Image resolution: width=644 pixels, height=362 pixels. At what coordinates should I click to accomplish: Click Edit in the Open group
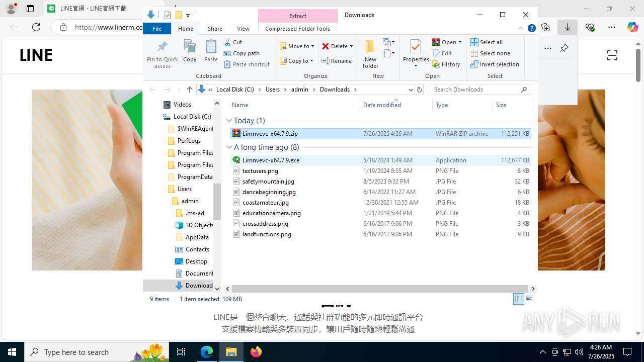(442, 53)
